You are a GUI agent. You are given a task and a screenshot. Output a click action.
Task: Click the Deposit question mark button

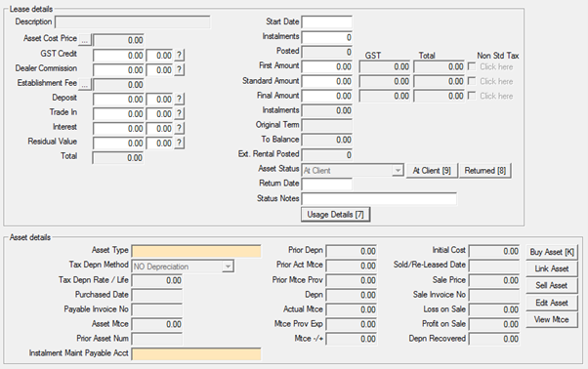pyautogui.click(x=180, y=99)
